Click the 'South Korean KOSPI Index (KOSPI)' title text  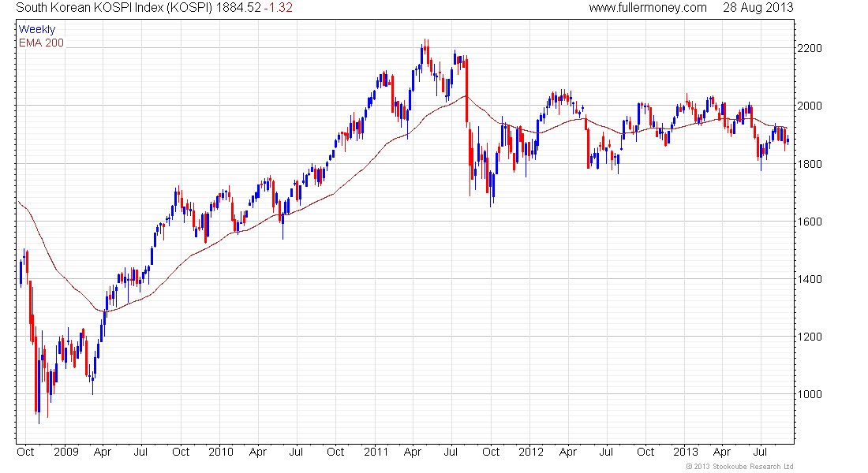pyautogui.click(x=114, y=8)
